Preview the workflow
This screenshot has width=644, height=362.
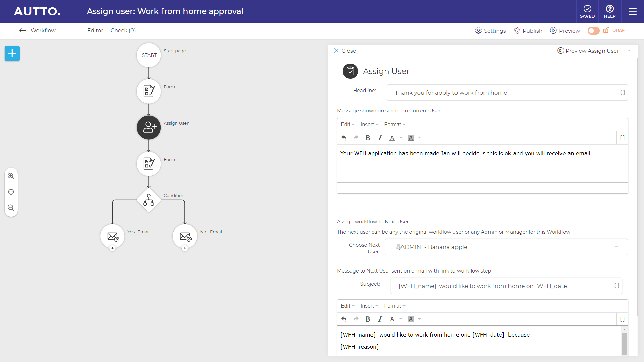point(565,31)
